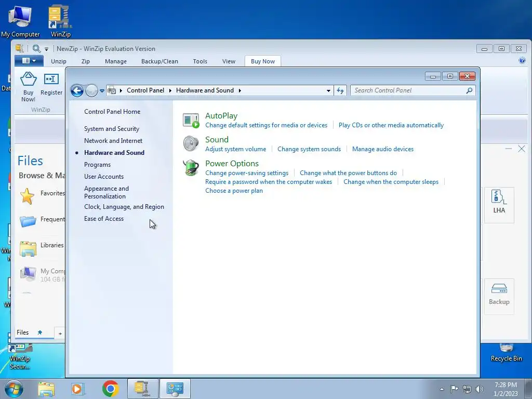Open Network and Internet category
Image resolution: width=532 pixels, height=399 pixels.
[113, 141]
